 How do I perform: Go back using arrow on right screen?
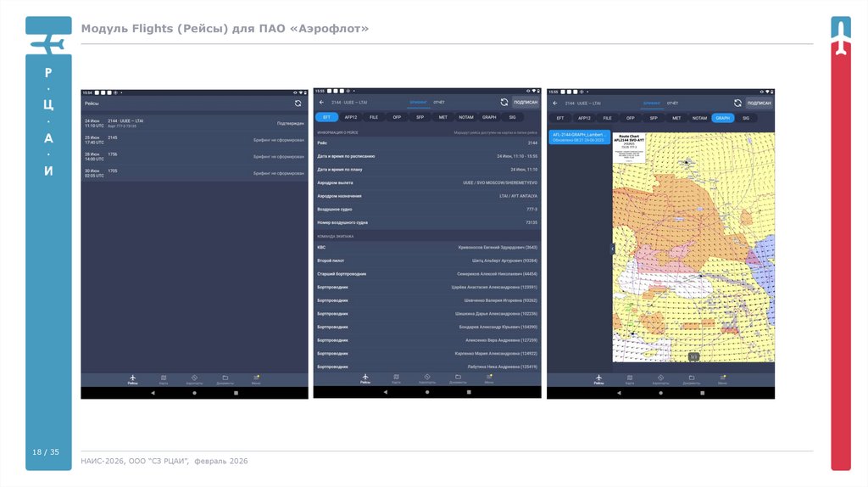pyautogui.click(x=555, y=103)
